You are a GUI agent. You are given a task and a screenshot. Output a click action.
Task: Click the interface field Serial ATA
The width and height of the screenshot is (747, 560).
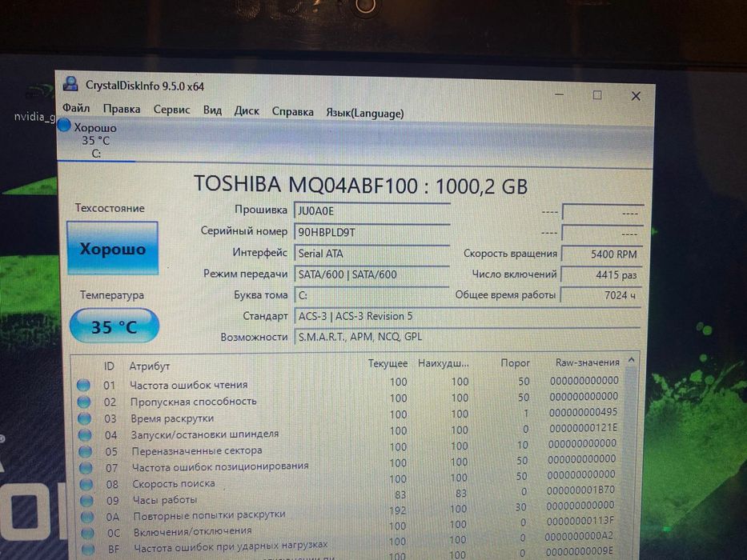click(x=372, y=254)
